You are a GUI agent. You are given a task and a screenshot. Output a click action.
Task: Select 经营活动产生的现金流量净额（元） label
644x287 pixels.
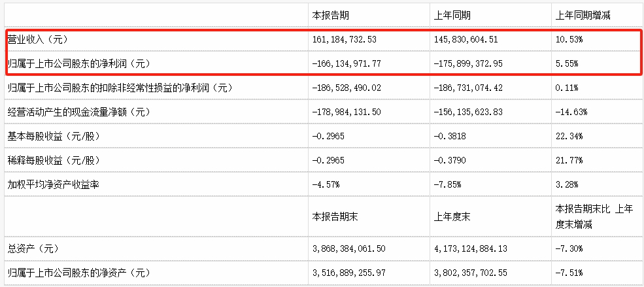pyautogui.click(x=78, y=111)
